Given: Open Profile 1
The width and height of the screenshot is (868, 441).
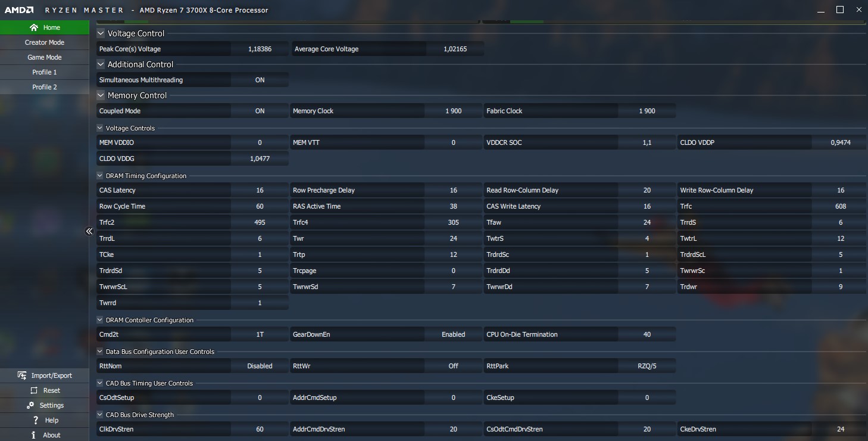Looking at the screenshot, I should coord(45,72).
